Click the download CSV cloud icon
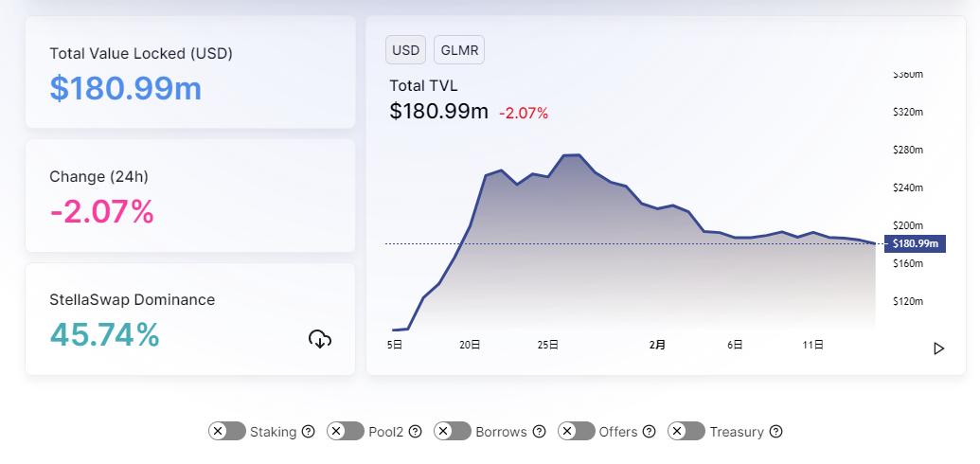980x464 pixels. tap(320, 339)
